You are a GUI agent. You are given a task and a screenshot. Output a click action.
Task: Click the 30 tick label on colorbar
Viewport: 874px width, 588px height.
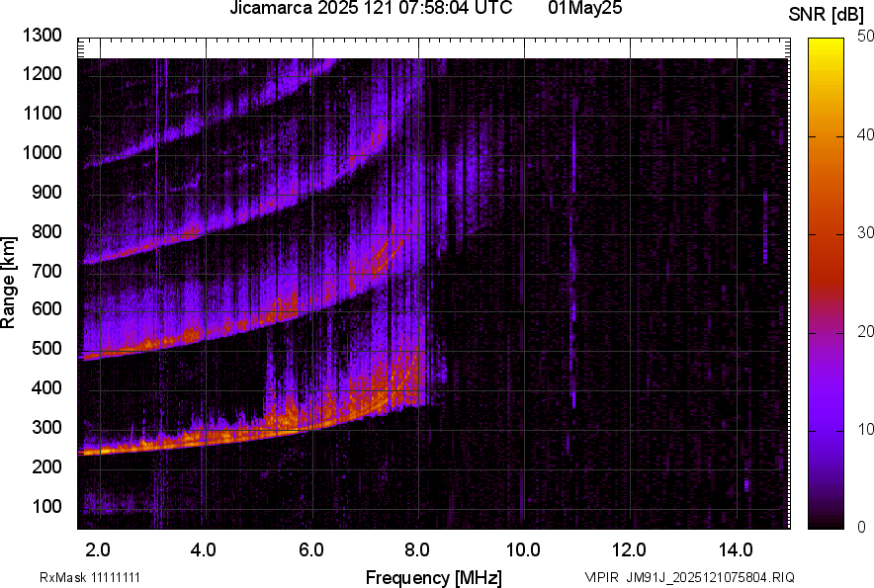[x=866, y=233]
